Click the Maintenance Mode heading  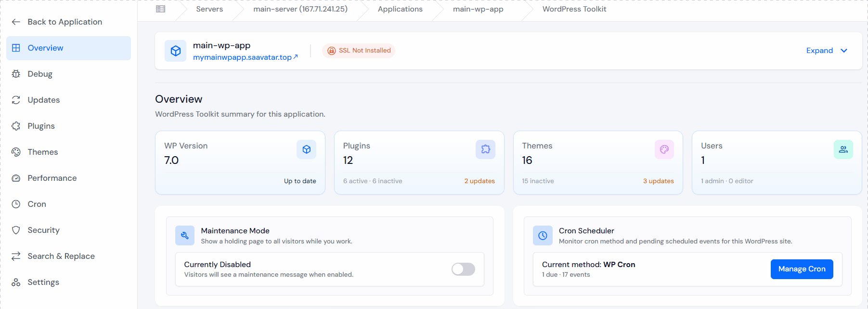coord(235,231)
